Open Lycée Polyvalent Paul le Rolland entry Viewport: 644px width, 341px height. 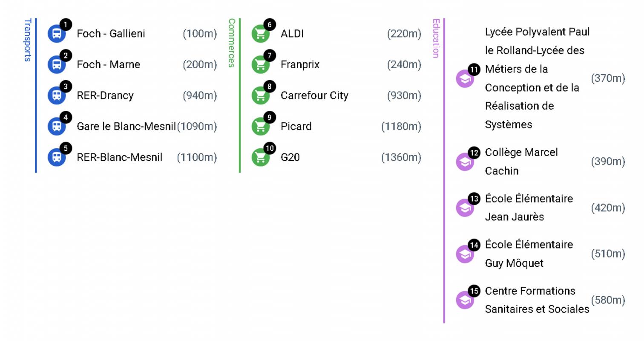point(537,78)
